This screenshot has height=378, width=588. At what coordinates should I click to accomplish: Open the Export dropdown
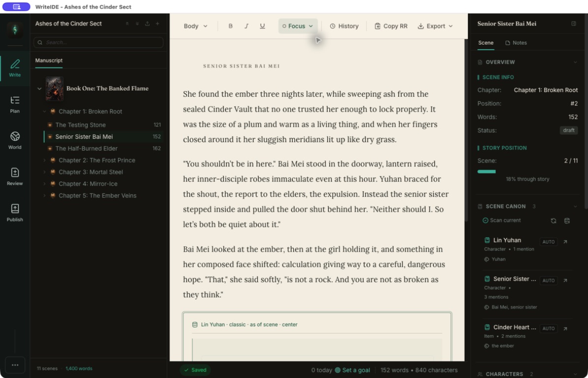tap(435, 26)
